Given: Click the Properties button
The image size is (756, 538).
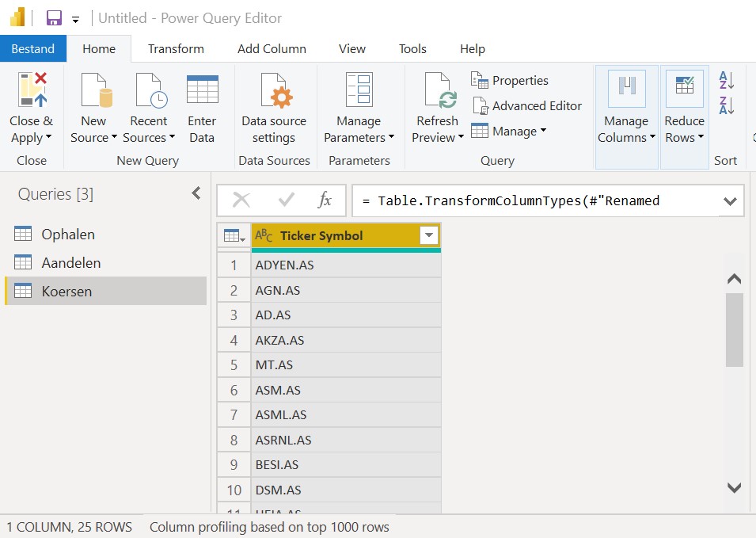Looking at the screenshot, I should click(x=510, y=81).
